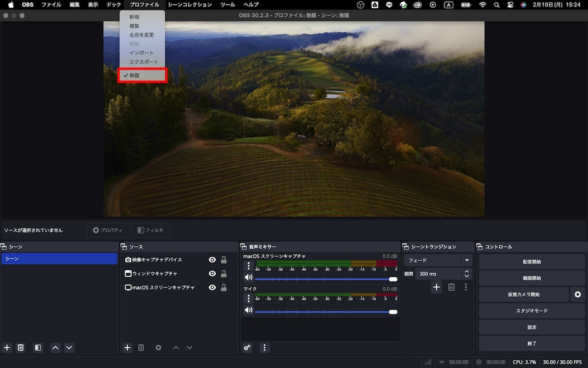The height and width of the screenshot is (368, 588).
Task: Mute the マイク speaker icon
Action: [249, 310]
